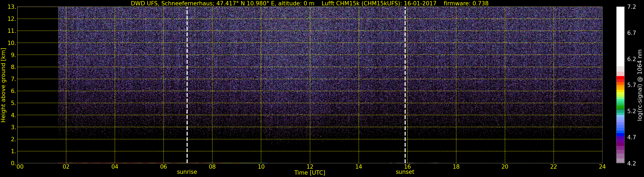Select the time axis tick label "10"

point(261,167)
